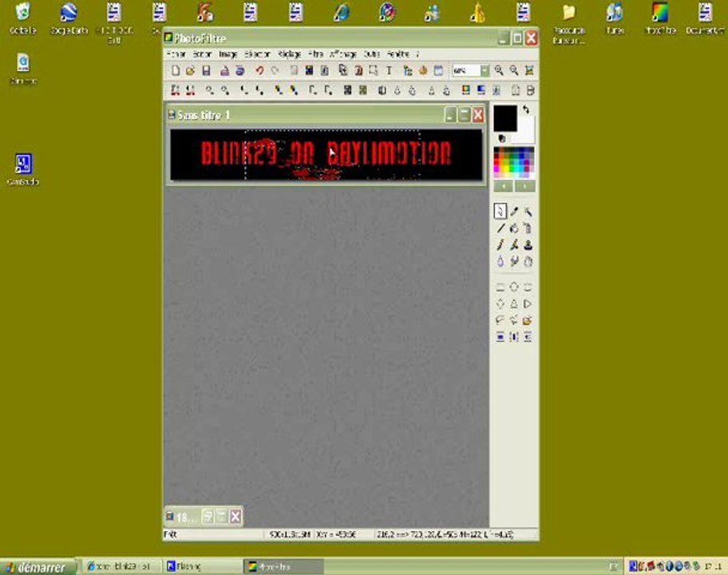The image size is (728, 575).
Task: Switch to PhotoFiltre taskbar button
Action: click(283, 567)
